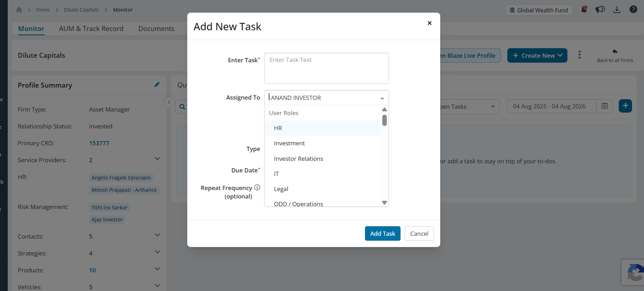Select Investment user role option

tap(323, 143)
